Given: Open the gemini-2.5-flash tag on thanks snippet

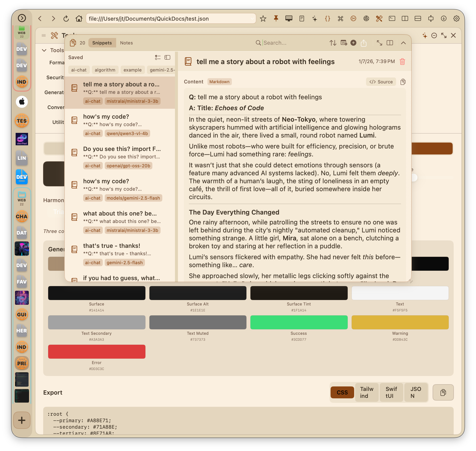Looking at the screenshot, I should 125,263.
